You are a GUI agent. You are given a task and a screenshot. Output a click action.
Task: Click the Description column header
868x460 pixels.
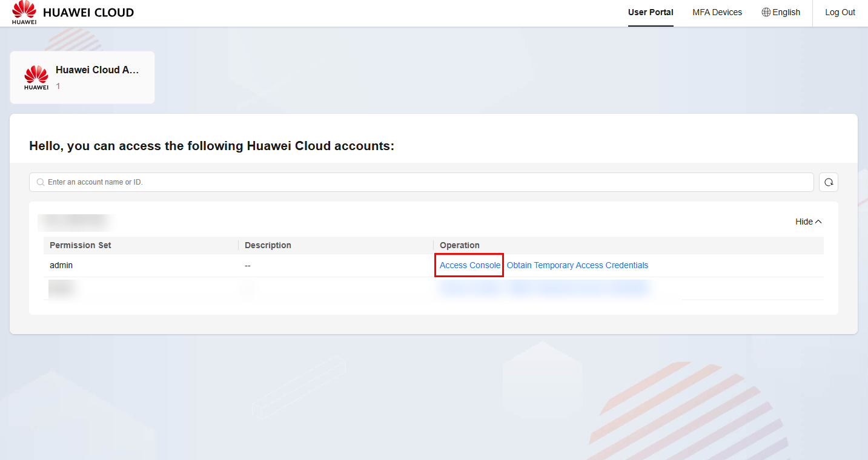[x=268, y=245]
